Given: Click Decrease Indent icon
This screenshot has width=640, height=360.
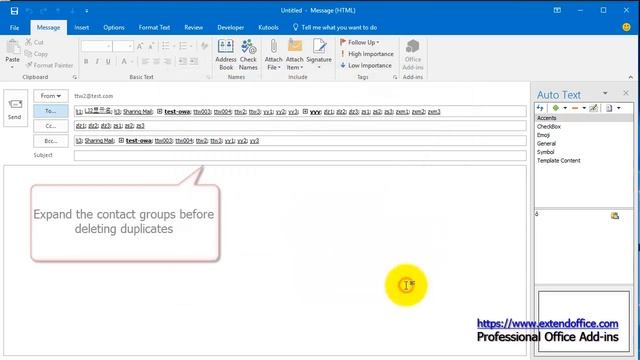Looking at the screenshot, I should [182, 62].
